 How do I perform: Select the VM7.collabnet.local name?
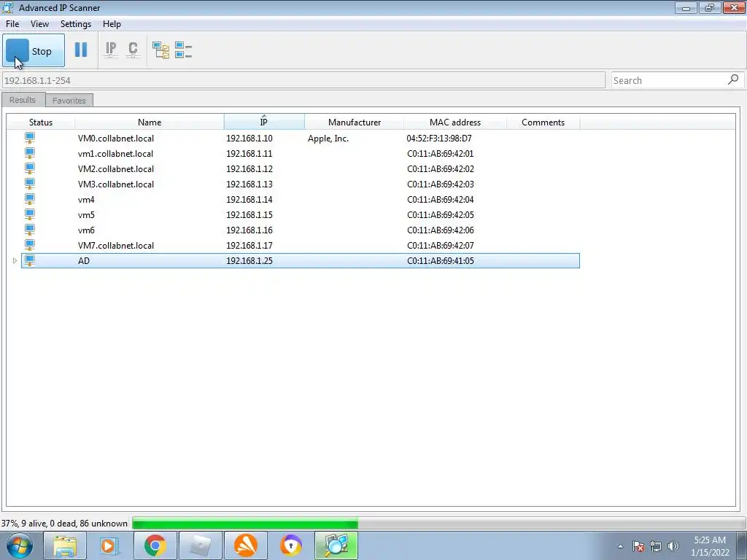[x=116, y=245]
